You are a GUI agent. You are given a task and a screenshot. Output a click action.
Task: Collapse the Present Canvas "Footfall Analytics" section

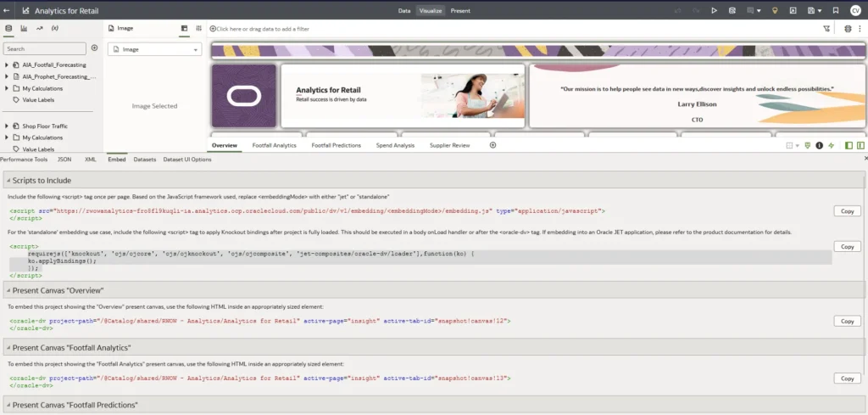coord(8,348)
